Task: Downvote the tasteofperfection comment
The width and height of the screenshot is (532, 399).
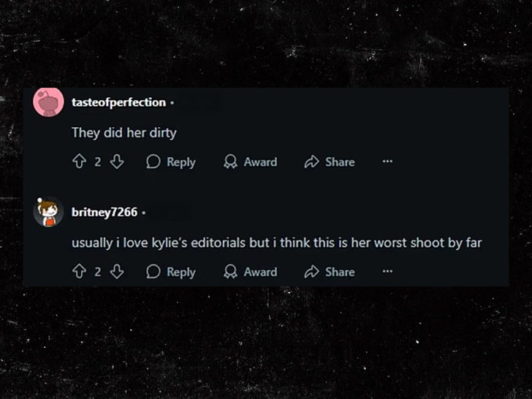Action: coord(116,162)
